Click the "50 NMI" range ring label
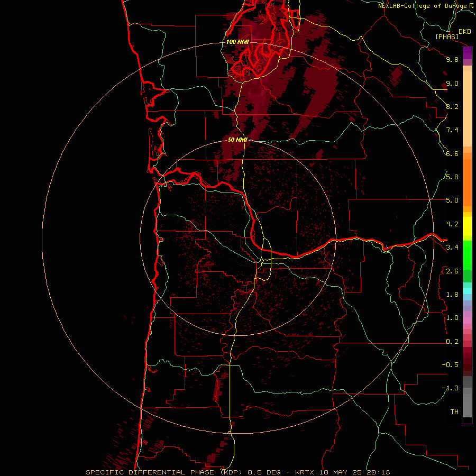476x476 pixels. tap(237, 140)
